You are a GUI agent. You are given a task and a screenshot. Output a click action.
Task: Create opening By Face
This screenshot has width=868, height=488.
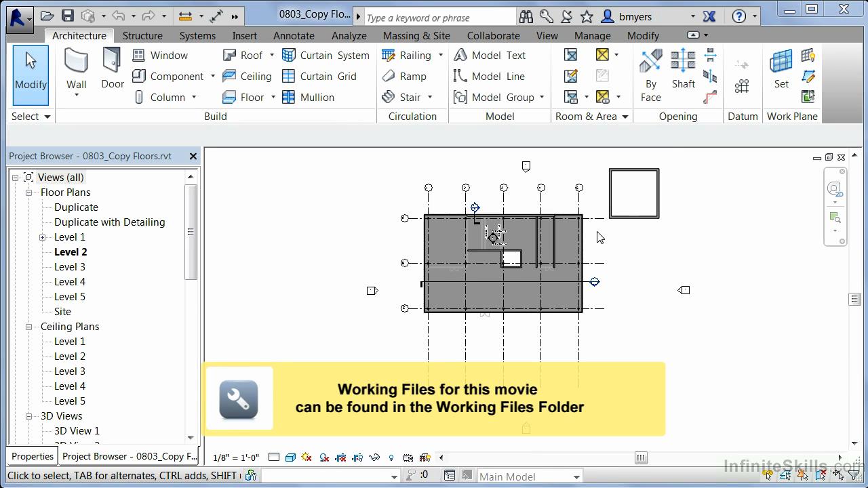[x=651, y=76]
